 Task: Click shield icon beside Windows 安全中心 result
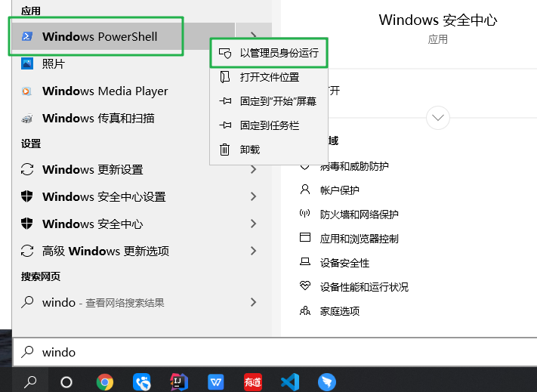[x=27, y=224]
